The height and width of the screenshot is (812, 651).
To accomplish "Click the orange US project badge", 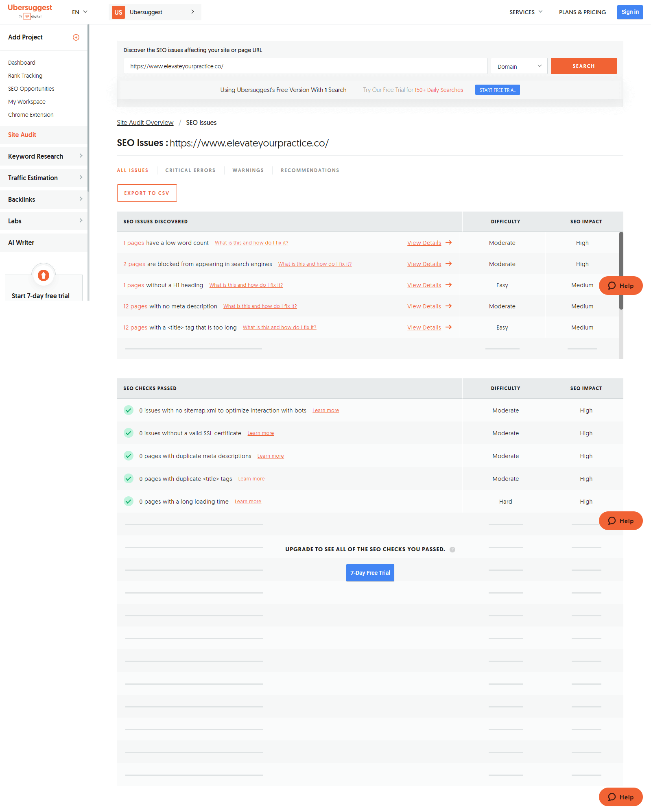I will click(x=118, y=12).
